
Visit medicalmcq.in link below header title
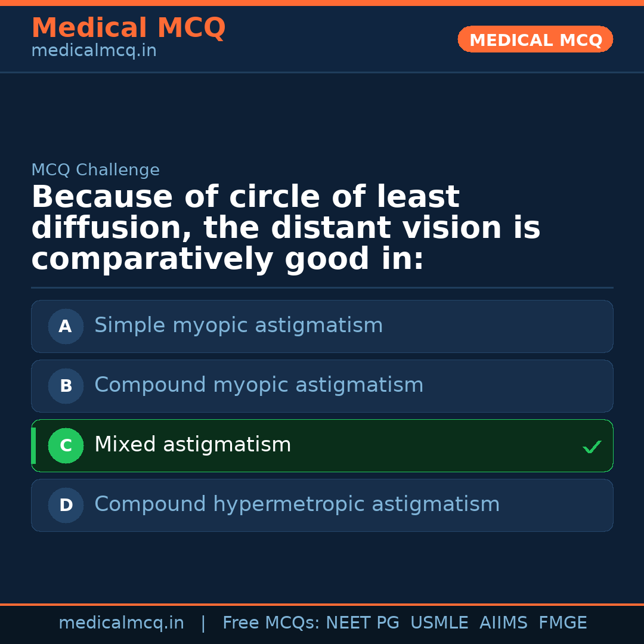(x=94, y=51)
